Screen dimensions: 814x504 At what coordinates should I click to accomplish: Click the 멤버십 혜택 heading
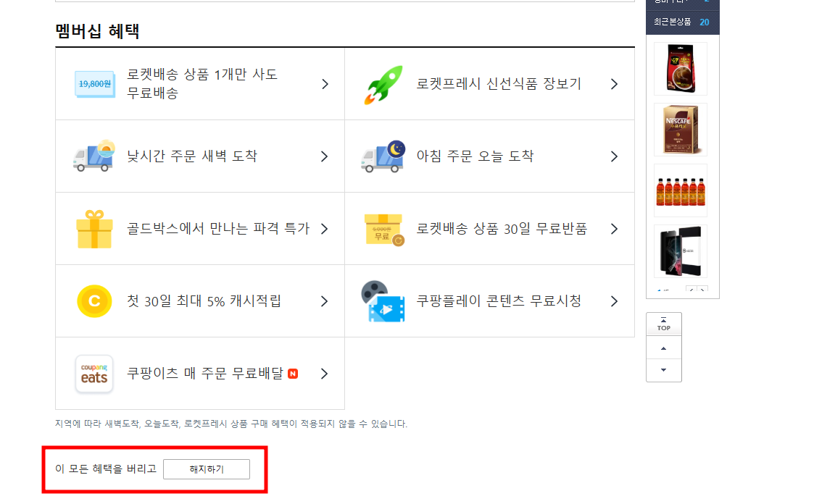(97, 31)
